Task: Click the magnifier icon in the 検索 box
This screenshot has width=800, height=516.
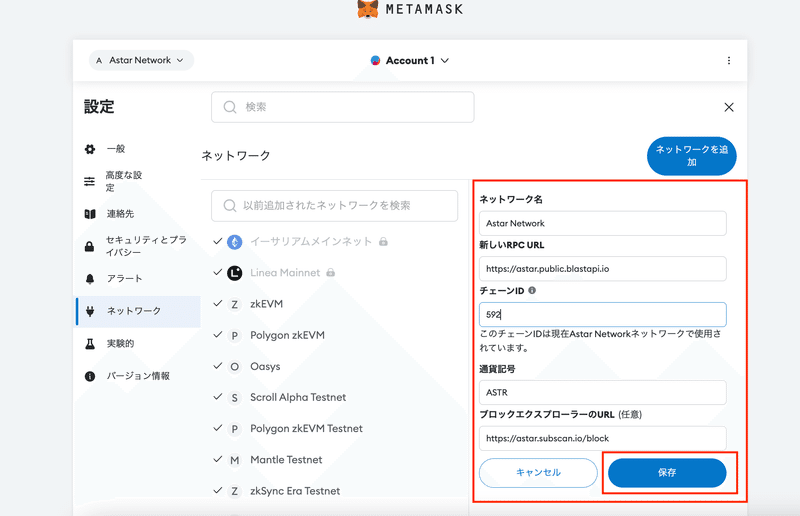Action: 230,107
